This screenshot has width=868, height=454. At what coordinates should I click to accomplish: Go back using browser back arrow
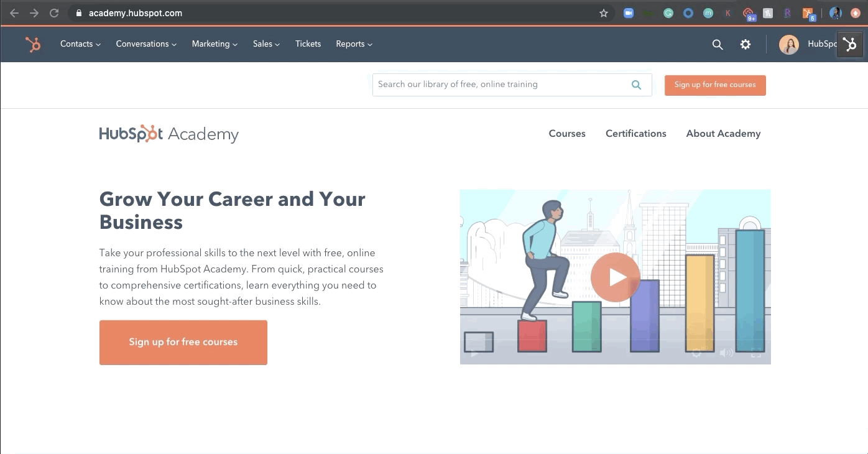coord(14,13)
